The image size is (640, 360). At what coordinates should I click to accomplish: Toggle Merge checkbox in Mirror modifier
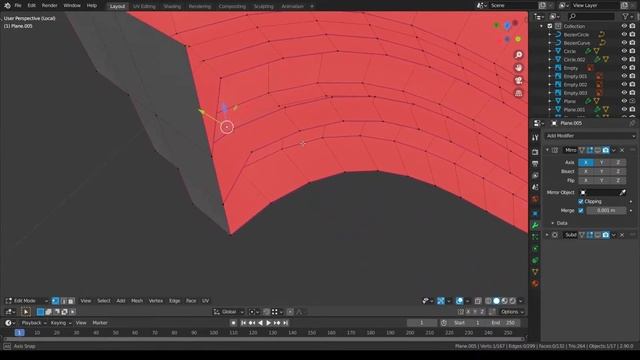[x=581, y=211]
